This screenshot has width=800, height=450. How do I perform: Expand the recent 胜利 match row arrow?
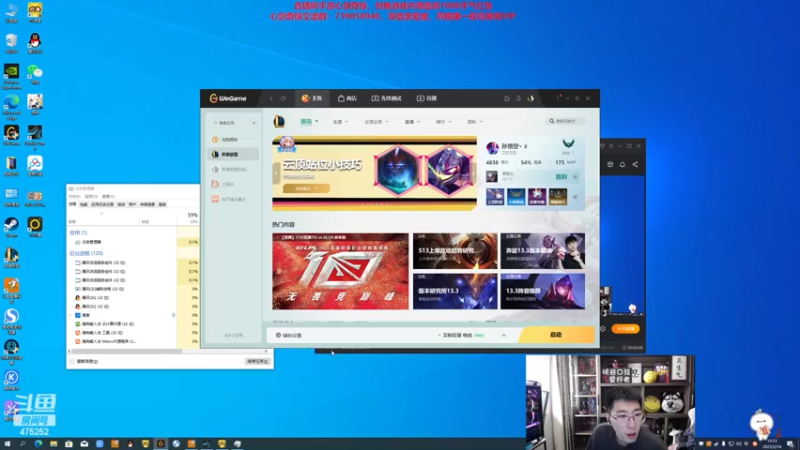coord(575,177)
